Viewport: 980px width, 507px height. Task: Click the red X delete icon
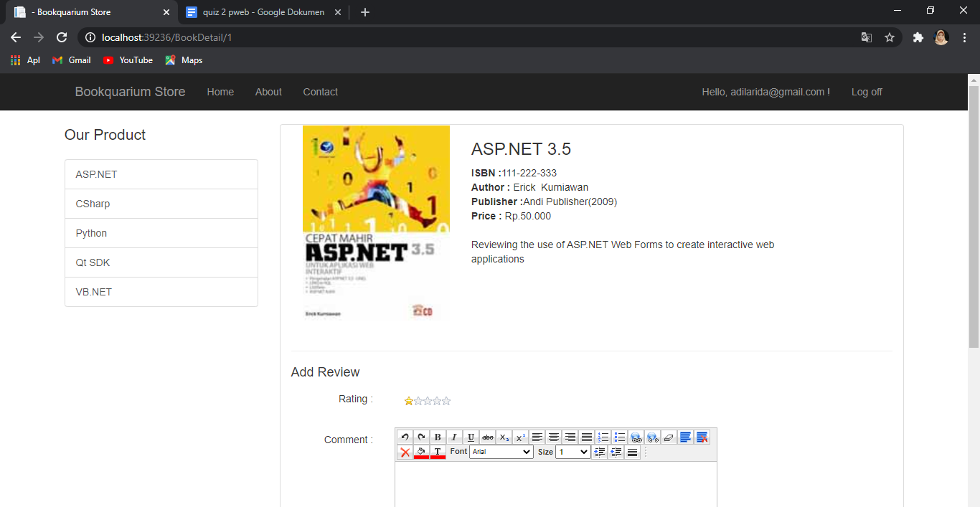[x=405, y=452]
